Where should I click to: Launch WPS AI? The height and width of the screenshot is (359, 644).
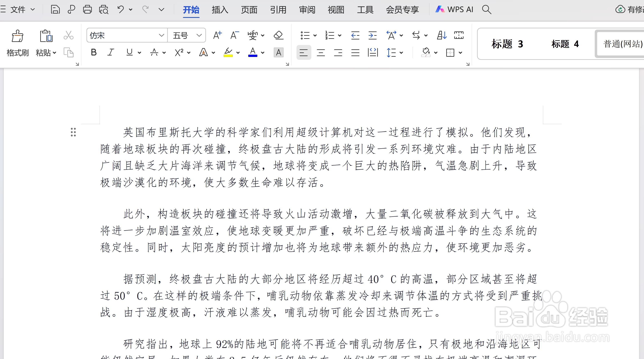[454, 9]
